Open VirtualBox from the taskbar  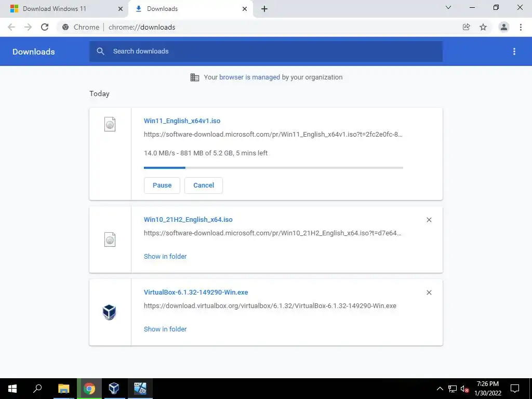[x=114, y=389]
